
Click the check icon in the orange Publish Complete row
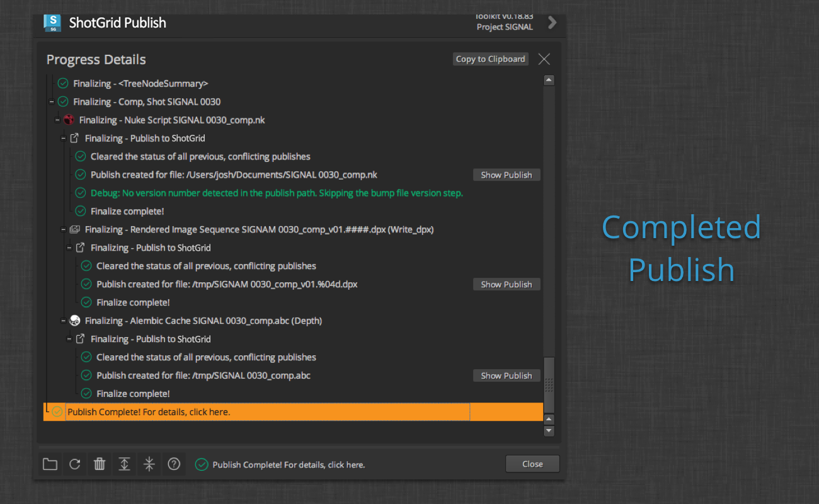[57, 412]
